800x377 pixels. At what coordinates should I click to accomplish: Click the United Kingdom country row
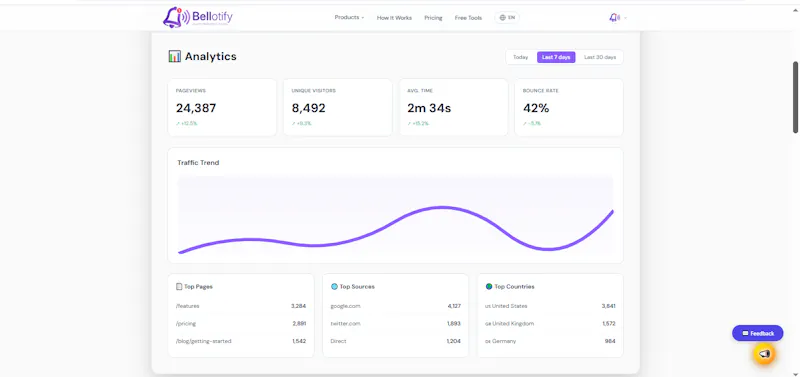tap(550, 323)
